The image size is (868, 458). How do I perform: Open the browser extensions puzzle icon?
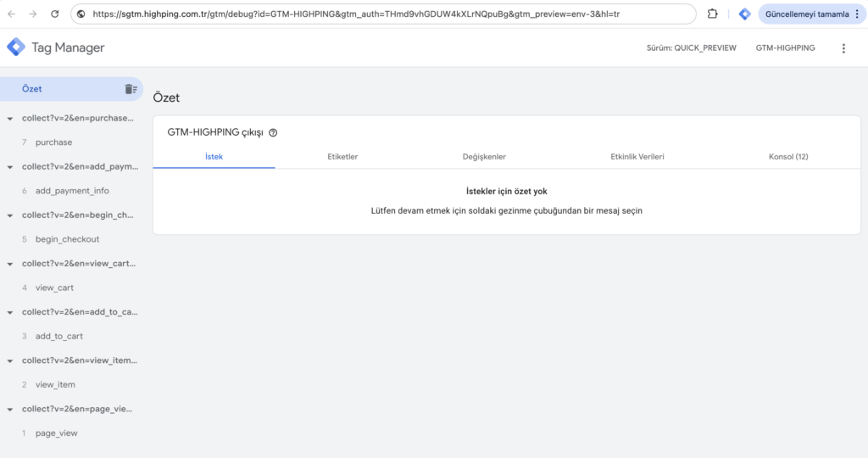713,14
